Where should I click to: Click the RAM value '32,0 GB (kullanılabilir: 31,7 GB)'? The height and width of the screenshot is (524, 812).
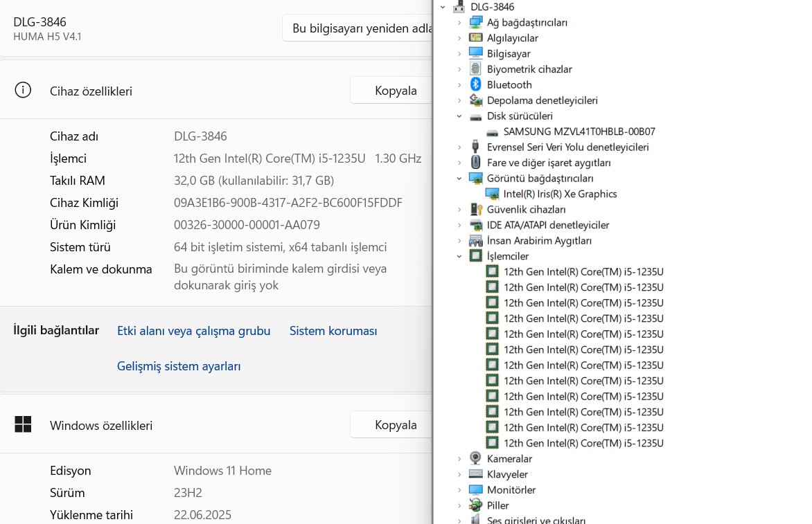coord(254,181)
